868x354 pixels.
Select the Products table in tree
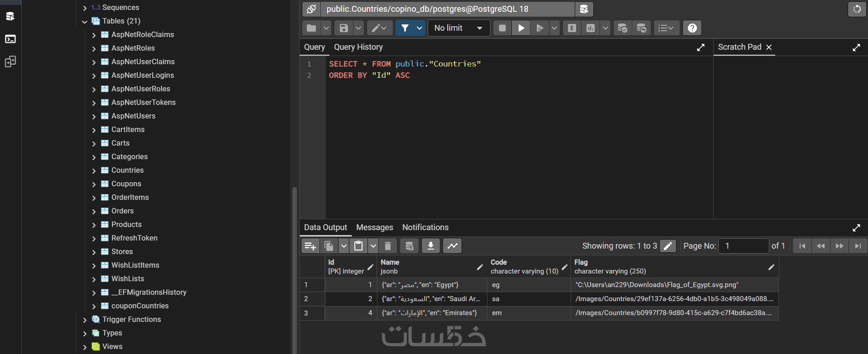126,225
